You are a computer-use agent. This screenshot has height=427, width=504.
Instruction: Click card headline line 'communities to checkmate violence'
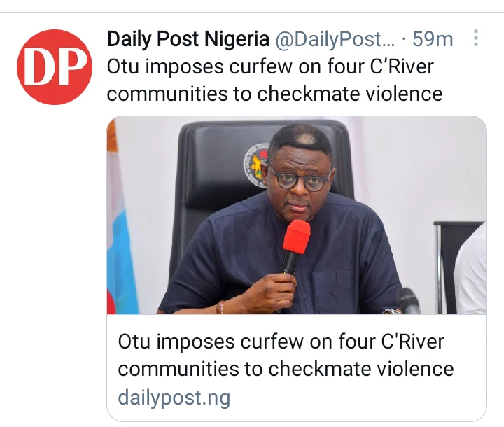tap(286, 369)
